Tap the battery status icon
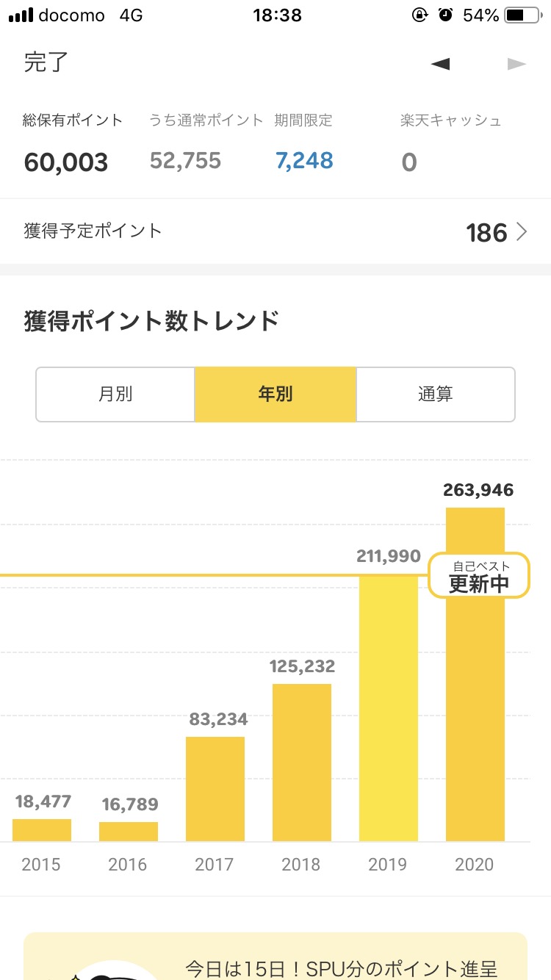This screenshot has height=980, width=551. [525, 15]
